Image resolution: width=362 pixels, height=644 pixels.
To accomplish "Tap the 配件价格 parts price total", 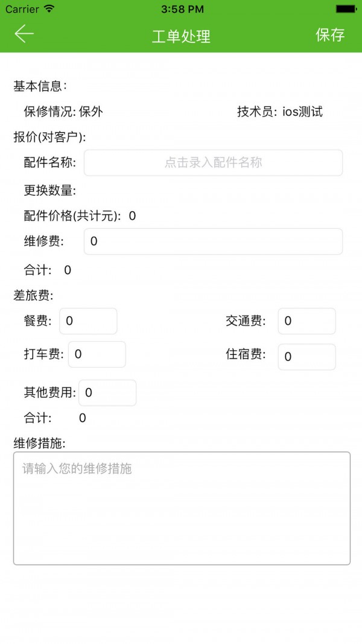I will coord(80,216).
